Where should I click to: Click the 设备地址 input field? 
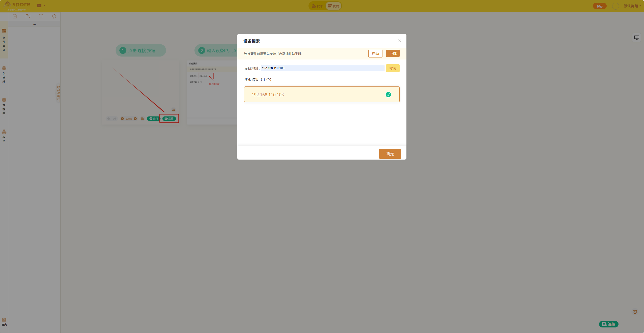(x=322, y=68)
